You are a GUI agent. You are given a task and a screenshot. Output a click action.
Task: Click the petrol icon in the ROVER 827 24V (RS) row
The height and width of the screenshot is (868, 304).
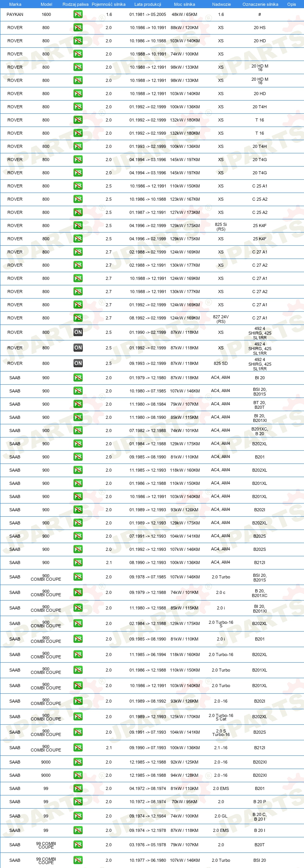[x=78, y=318]
